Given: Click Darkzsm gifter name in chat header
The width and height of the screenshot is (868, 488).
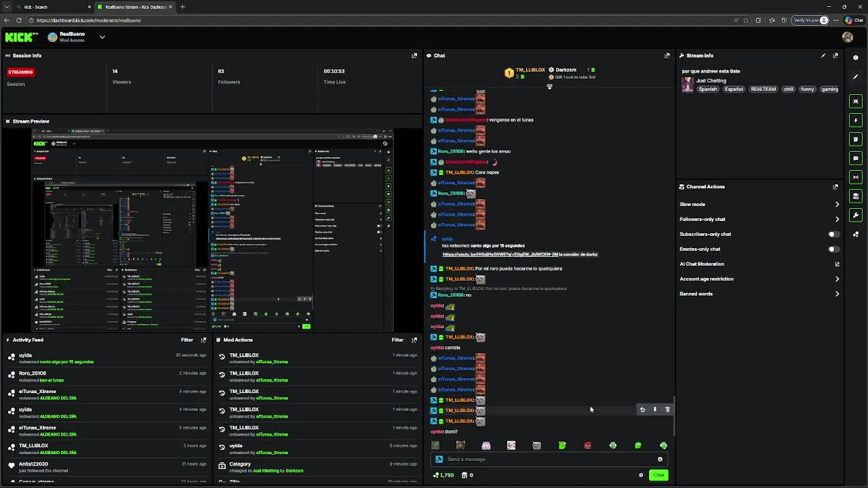Looking at the screenshot, I should coord(566,70).
